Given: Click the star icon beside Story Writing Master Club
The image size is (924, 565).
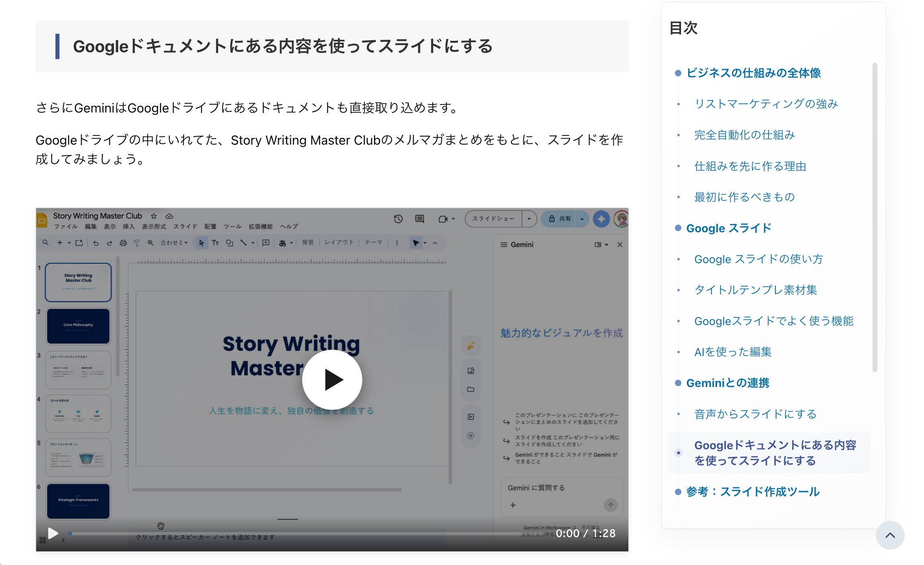Looking at the screenshot, I should tap(154, 216).
